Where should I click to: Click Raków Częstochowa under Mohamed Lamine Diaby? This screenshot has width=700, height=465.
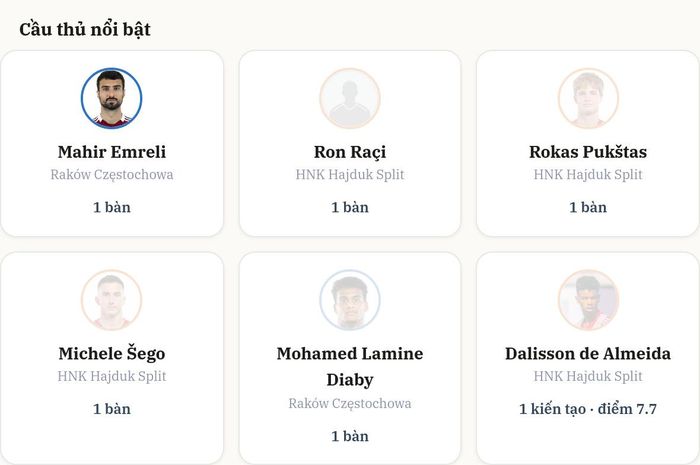tap(350, 403)
